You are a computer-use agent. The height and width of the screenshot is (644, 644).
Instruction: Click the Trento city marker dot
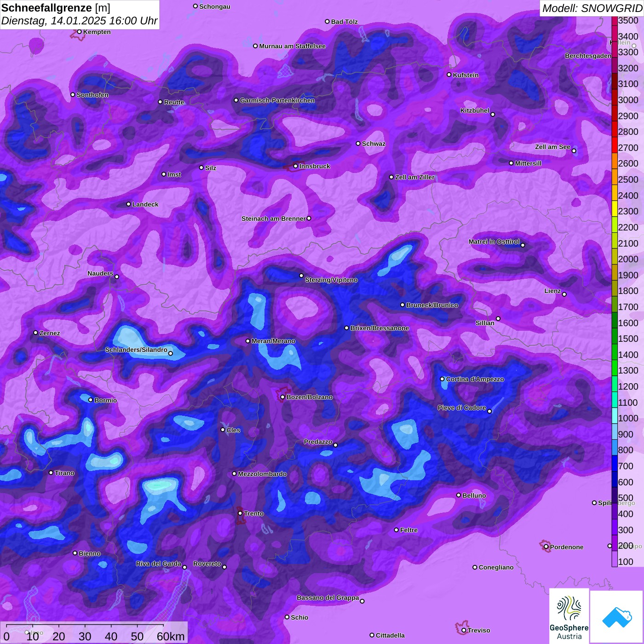pos(240,513)
